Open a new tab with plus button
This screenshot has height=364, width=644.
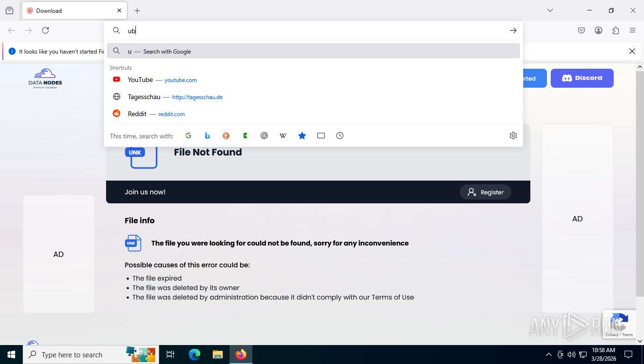click(137, 10)
